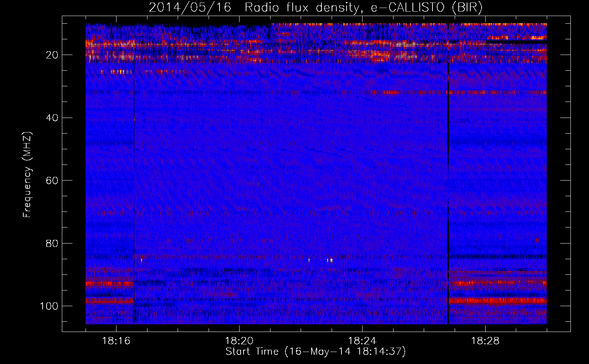Image resolution: width=589 pixels, height=364 pixels.
Task: Click the "20" frequency tick label
Action: click(52, 55)
